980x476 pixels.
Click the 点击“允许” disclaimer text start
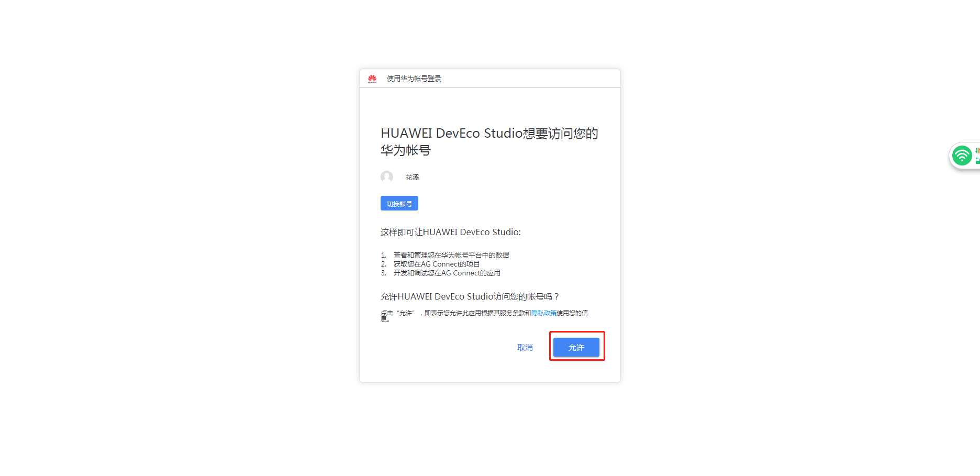click(x=398, y=313)
